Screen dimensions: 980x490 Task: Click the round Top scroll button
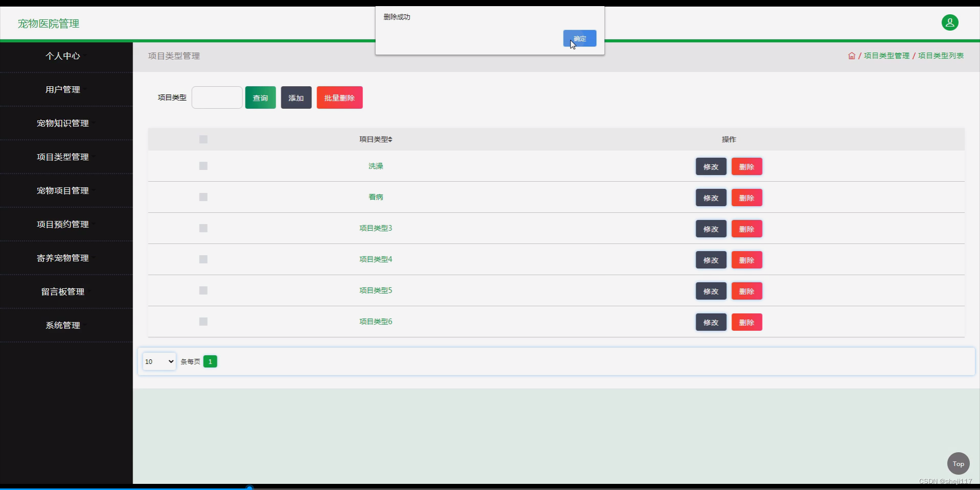958,463
